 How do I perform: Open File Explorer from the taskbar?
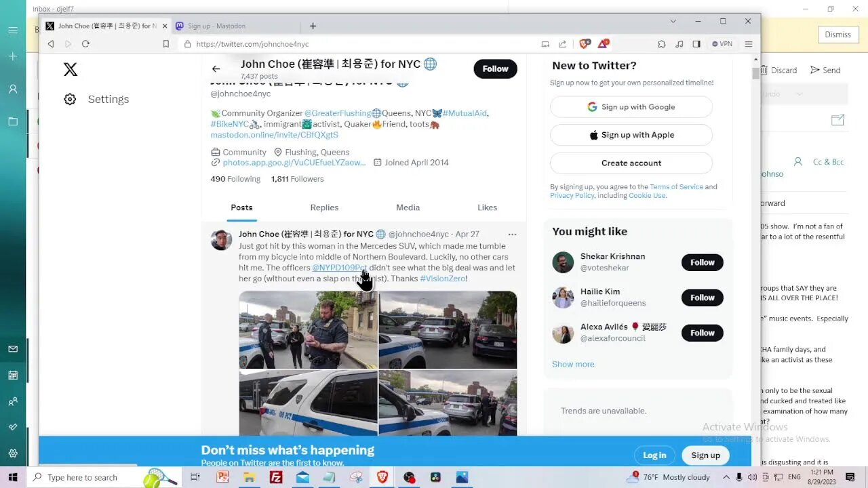coord(249,477)
